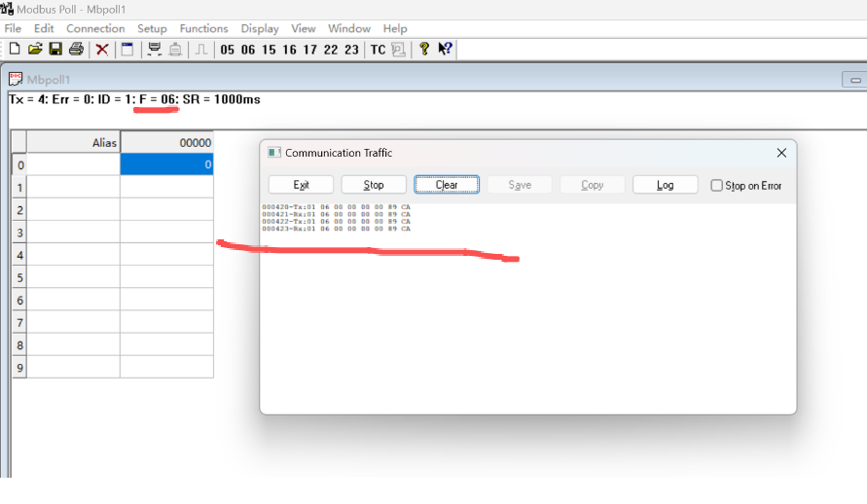Select row header 9
This screenshot has width=867, height=504.
(x=19, y=368)
